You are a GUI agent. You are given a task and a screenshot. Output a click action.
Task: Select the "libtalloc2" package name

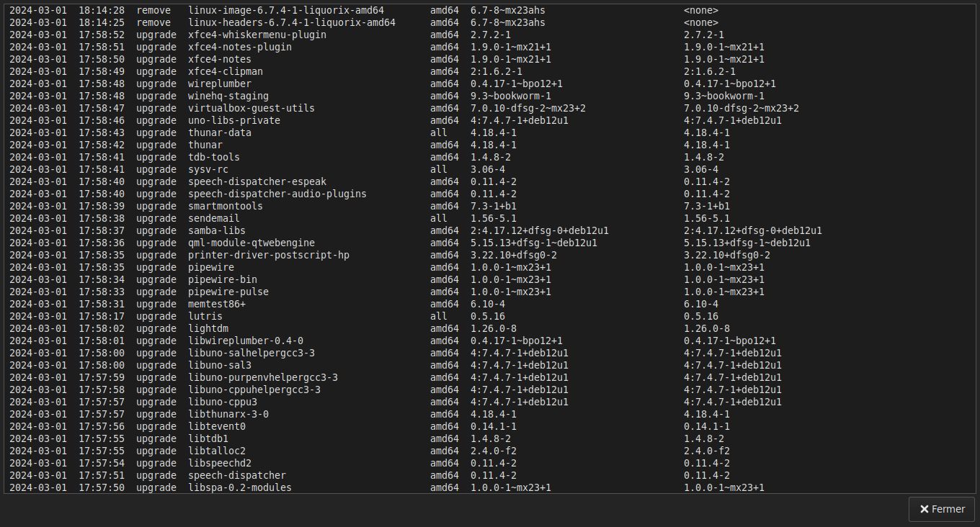coord(217,451)
